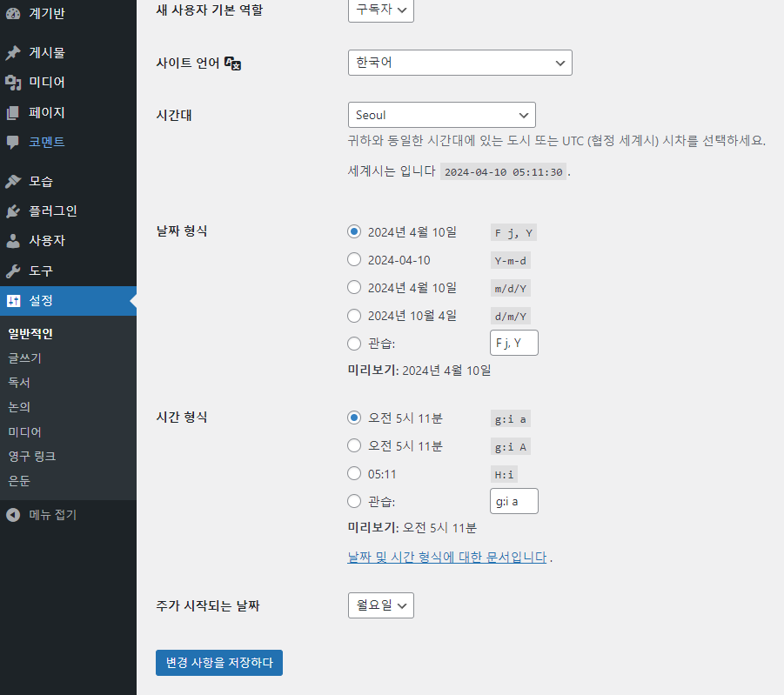Select the g:i a time format radio
Screen dimensions: 784x695
point(354,418)
